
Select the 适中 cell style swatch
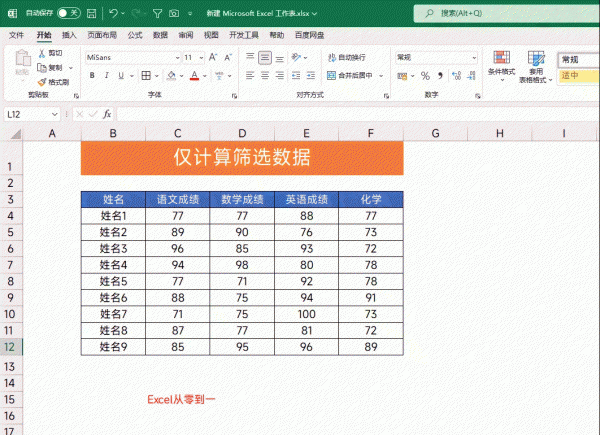(579, 76)
